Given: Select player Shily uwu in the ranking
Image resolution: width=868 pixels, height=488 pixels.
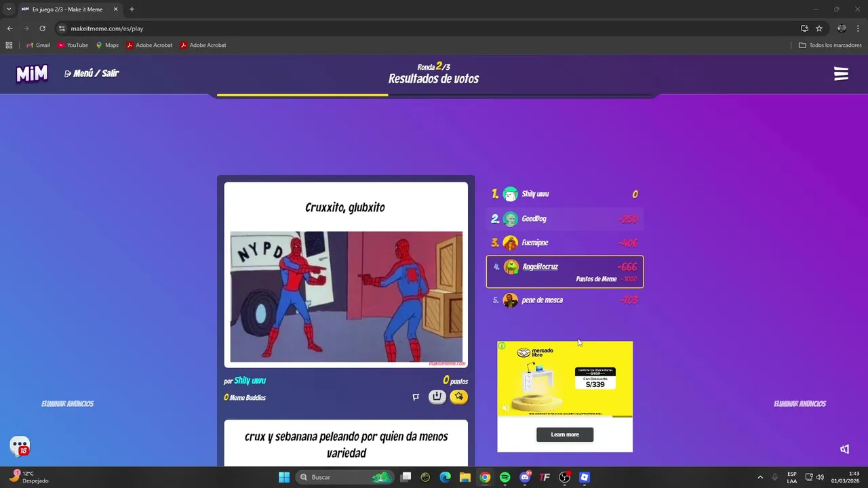Looking at the screenshot, I should [565, 194].
